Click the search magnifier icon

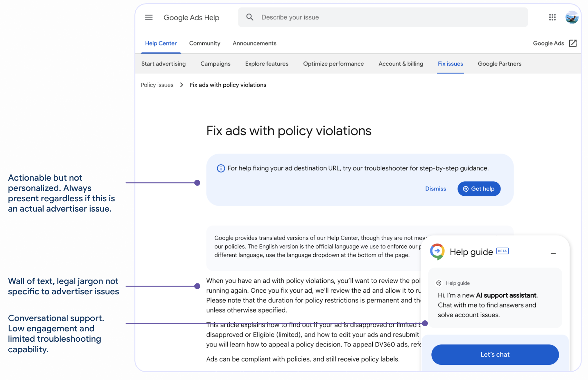coord(250,17)
